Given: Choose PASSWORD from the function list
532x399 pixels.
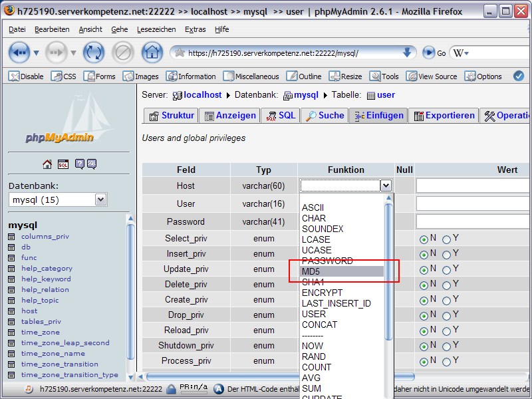Looking at the screenshot, I should (342, 261).
